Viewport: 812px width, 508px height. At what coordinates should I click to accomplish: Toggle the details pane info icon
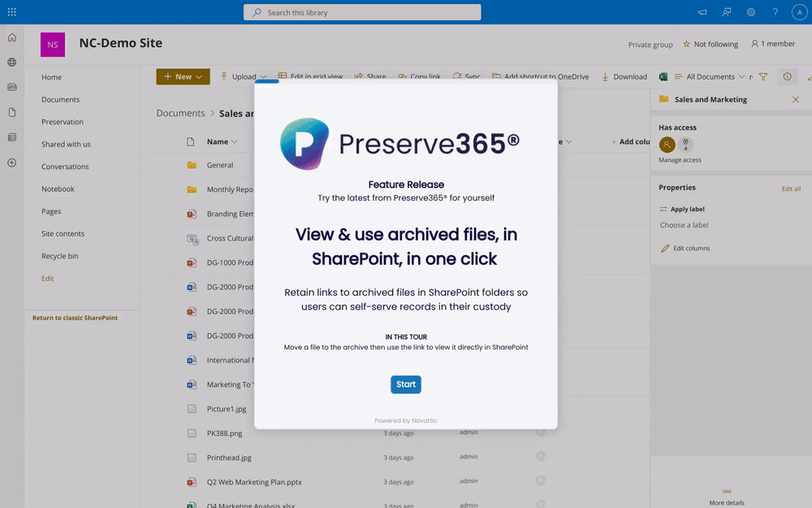click(787, 76)
